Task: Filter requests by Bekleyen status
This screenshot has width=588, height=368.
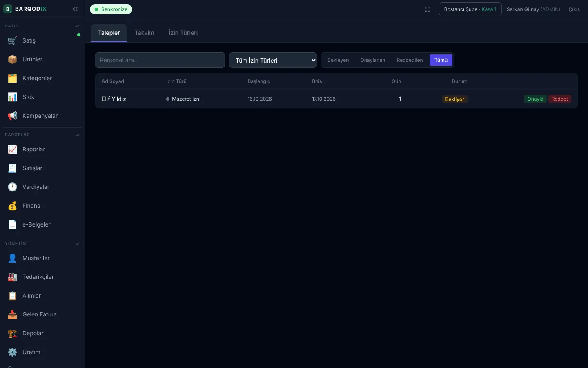Action: tap(338, 60)
